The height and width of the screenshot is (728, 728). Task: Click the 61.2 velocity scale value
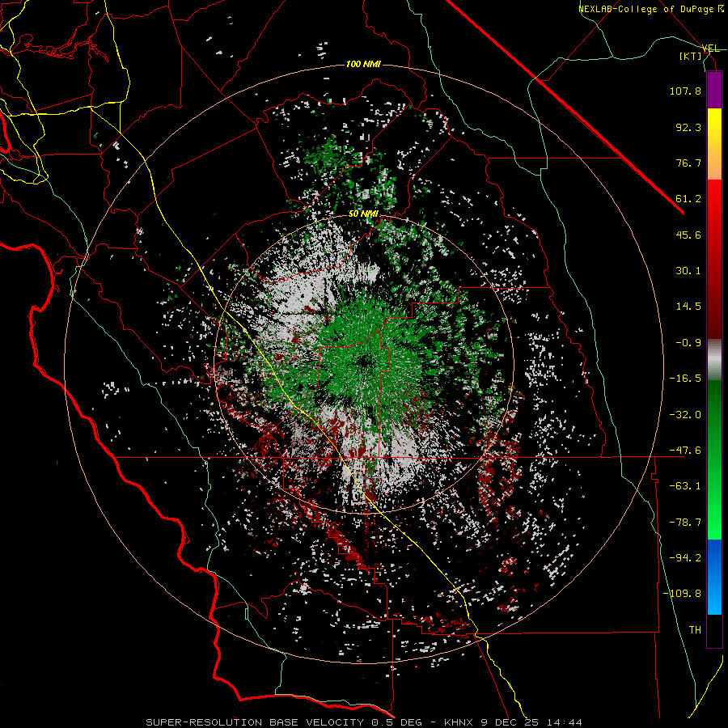pos(688,199)
